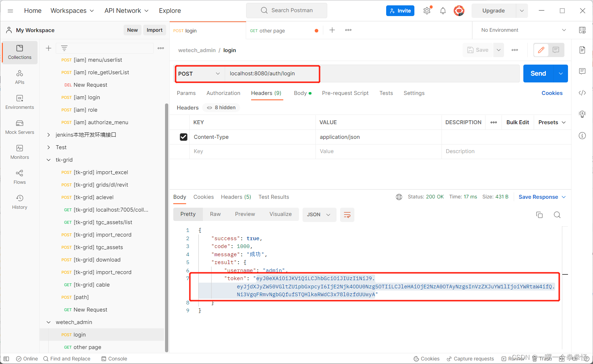The width and height of the screenshot is (593, 364).
Task: Open the Workspaces menu
Action: click(x=72, y=11)
